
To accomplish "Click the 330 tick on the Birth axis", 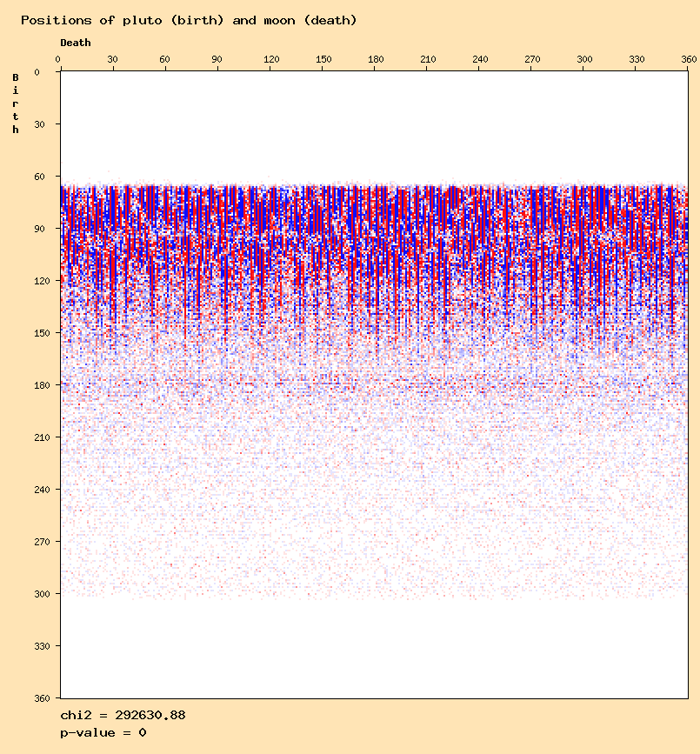I will pyautogui.click(x=37, y=646).
